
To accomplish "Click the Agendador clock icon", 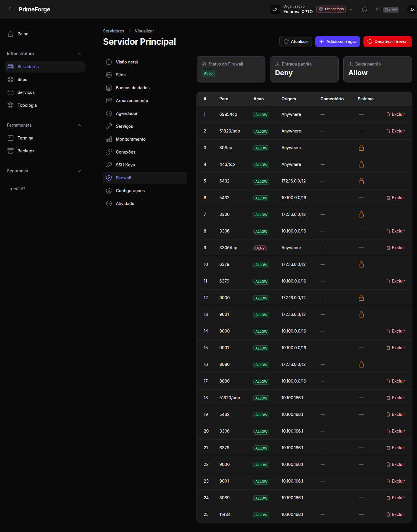I will (109, 113).
